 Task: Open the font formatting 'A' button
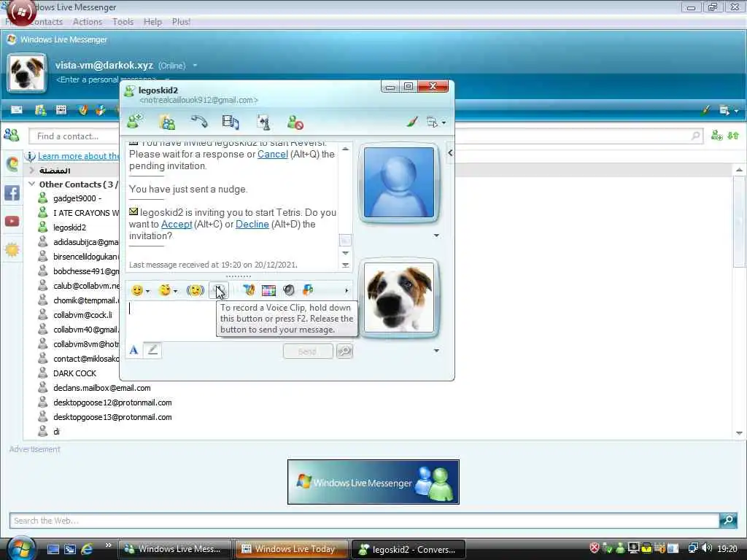point(134,351)
